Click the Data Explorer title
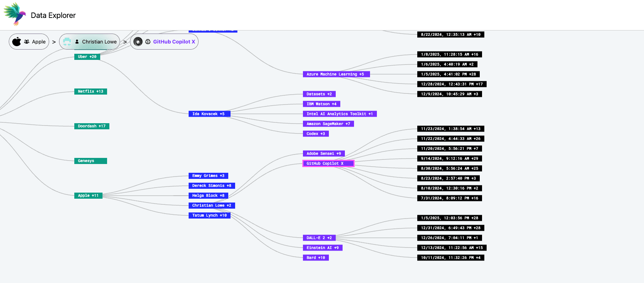 53,15
